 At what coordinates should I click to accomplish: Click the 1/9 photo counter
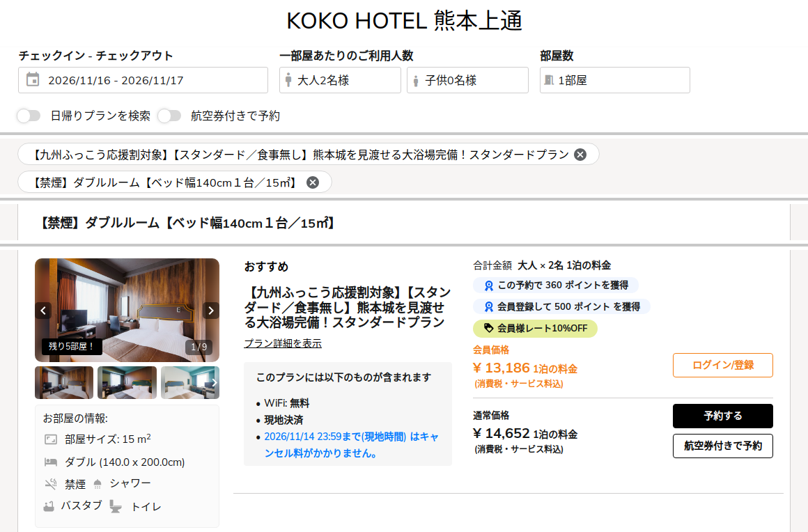click(x=199, y=347)
